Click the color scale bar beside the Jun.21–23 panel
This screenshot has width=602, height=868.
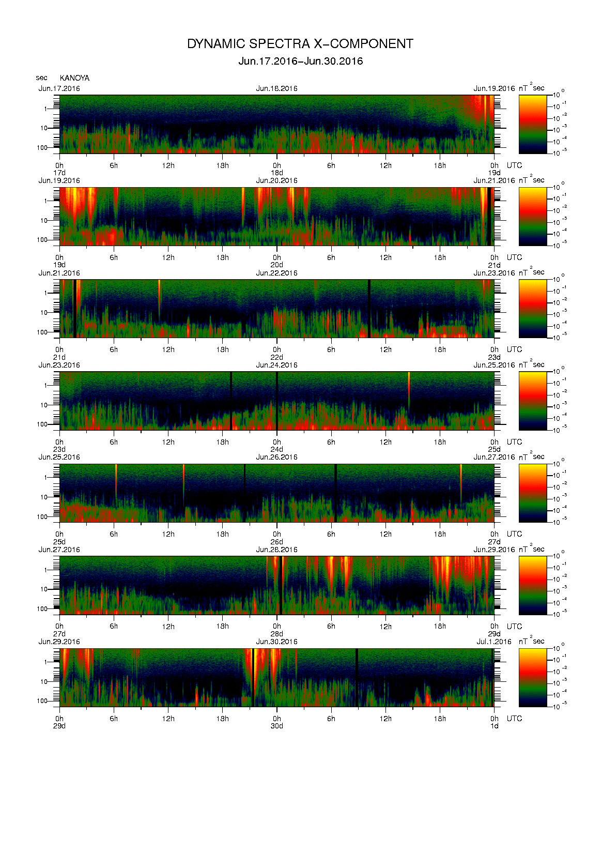(x=533, y=309)
